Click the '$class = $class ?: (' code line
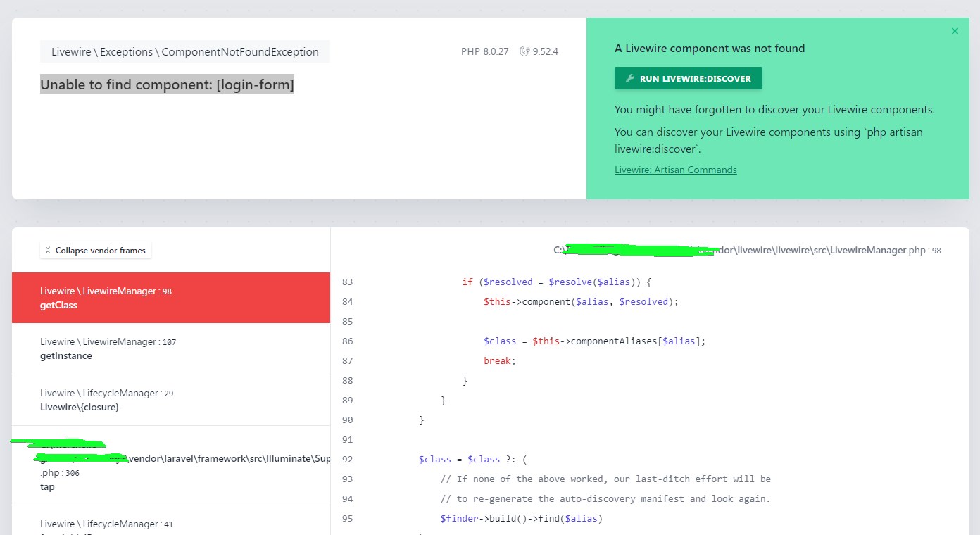 tap(472, 459)
